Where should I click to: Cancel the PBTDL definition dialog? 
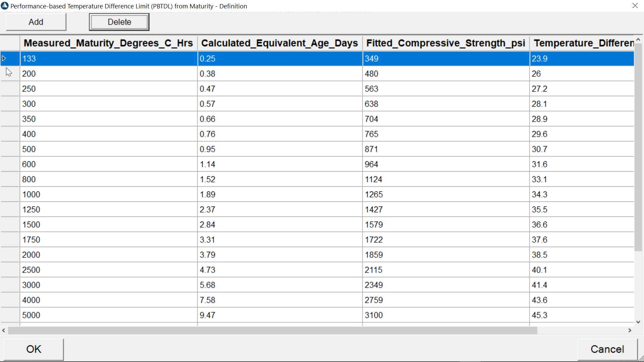[607, 349]
